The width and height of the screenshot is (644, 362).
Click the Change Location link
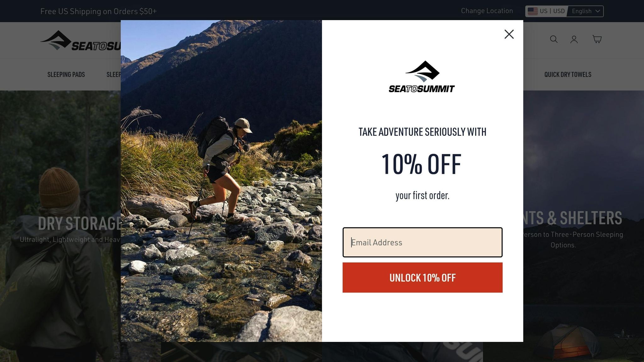pyautogui.click(x=487, y=11)
